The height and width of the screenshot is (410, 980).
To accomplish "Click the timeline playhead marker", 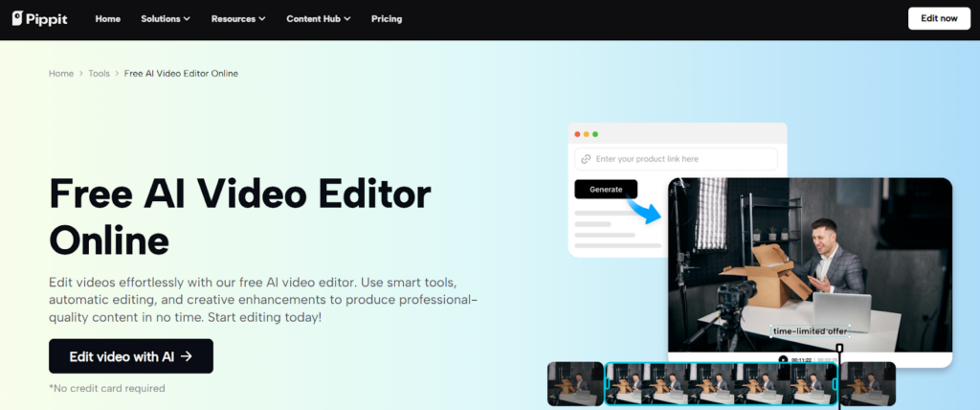I will 839,349.
